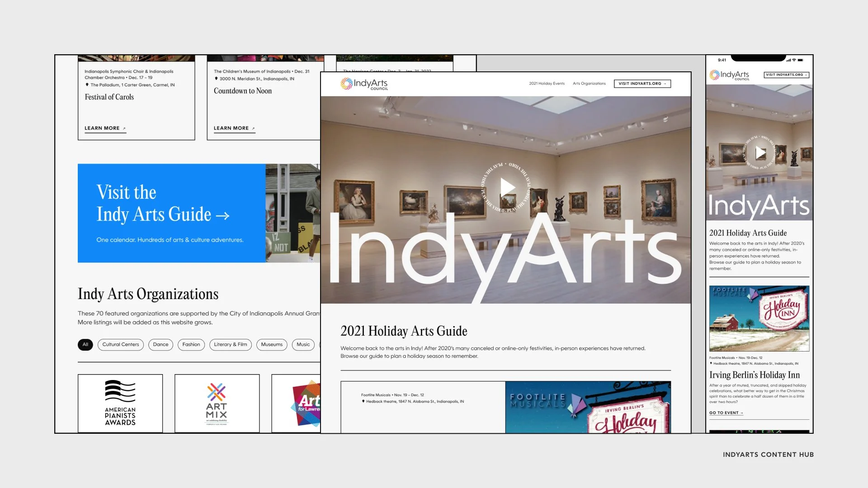The image size is (868, 488).
Task: Open the blue Visit the Indy Arts Guide banner
Action: (x=172, y=213)
